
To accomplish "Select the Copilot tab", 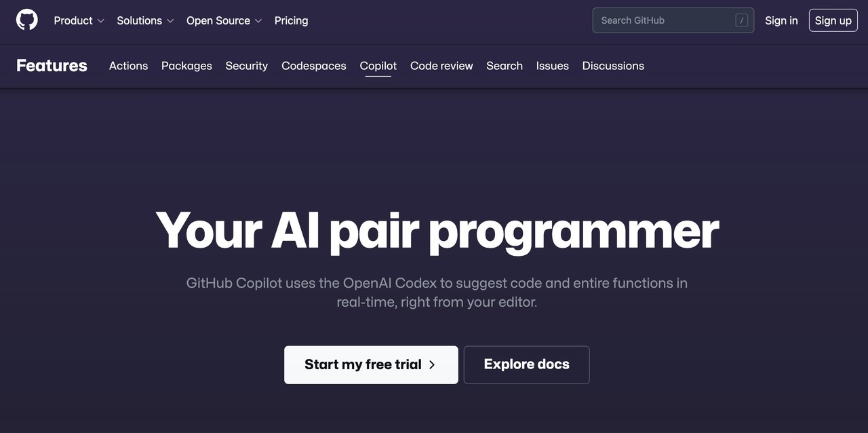I will [x=378, y=66].
